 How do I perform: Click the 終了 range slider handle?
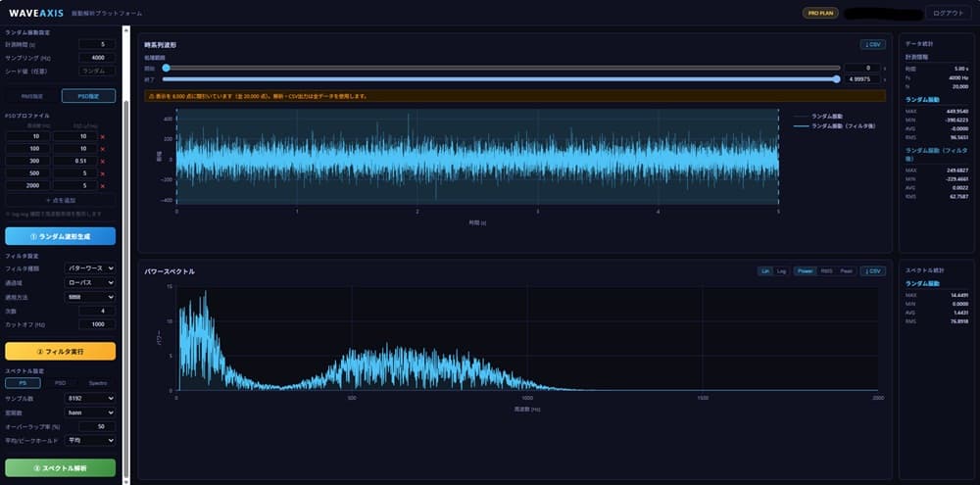tap(836, 78)
